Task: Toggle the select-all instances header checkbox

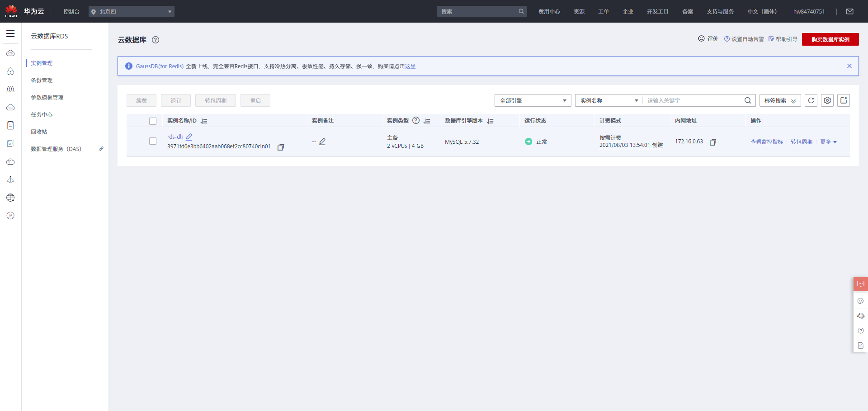Action: [x=153, y=121]
